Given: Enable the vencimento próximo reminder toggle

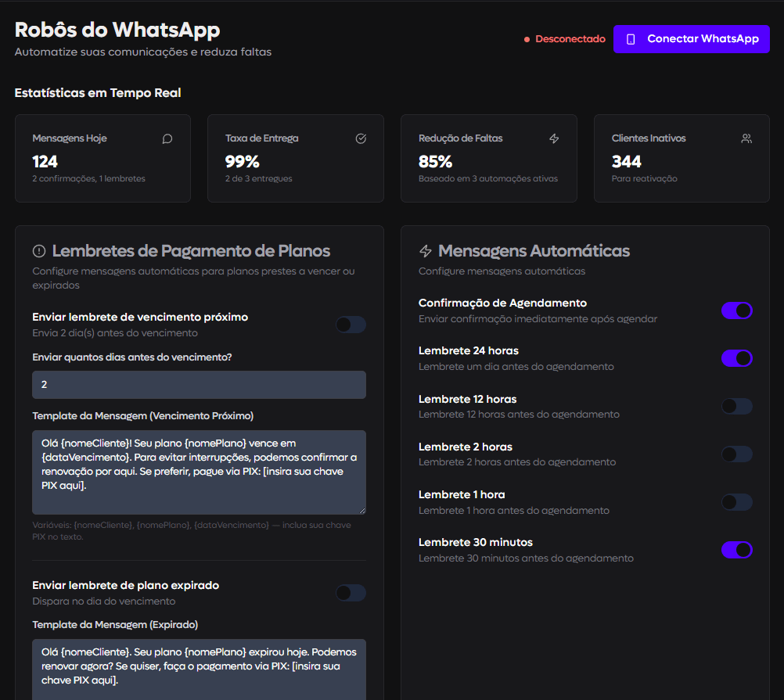Looking at the screenshot, I should (x=351, y=325).
